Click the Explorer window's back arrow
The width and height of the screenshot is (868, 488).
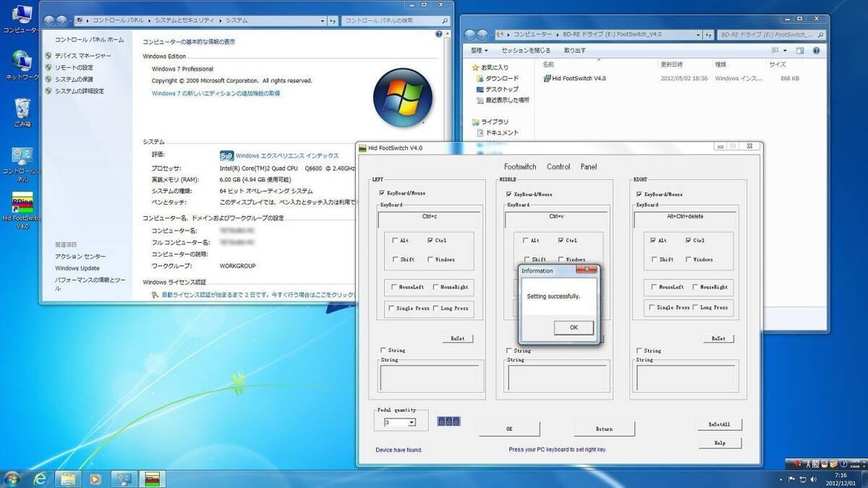470,34
